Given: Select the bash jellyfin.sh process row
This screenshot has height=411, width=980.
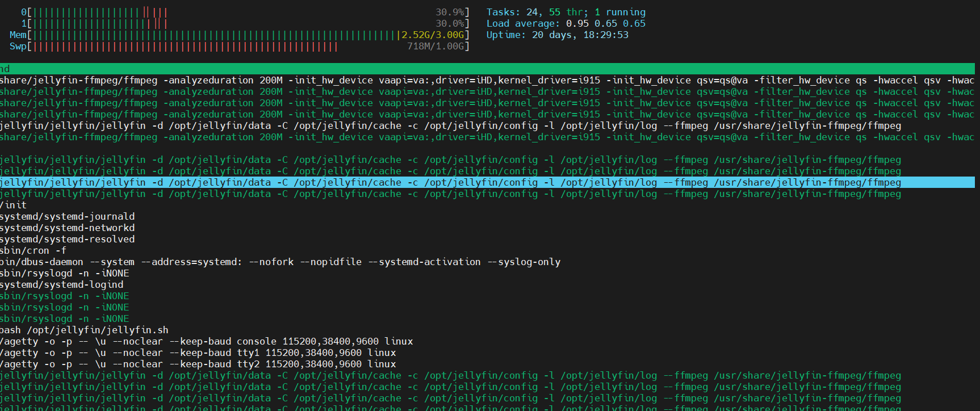Looking at the screenshot, I should coord(84,330).
